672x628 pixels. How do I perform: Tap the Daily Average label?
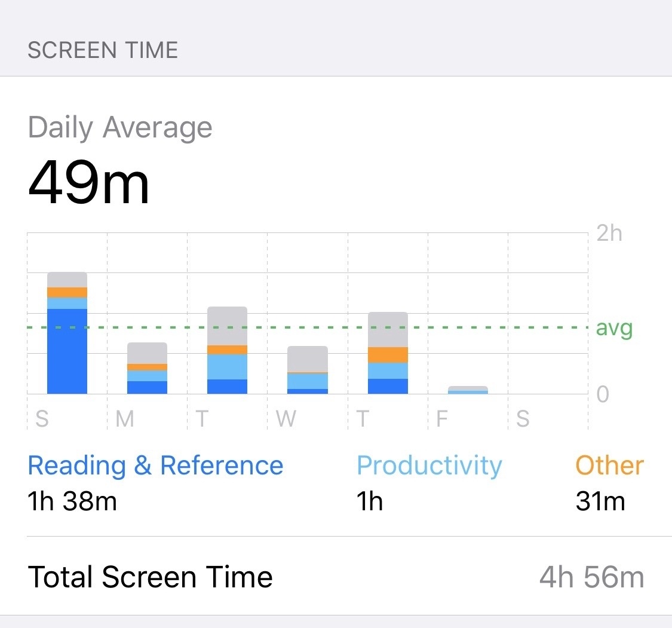click(x=120, y=128)
